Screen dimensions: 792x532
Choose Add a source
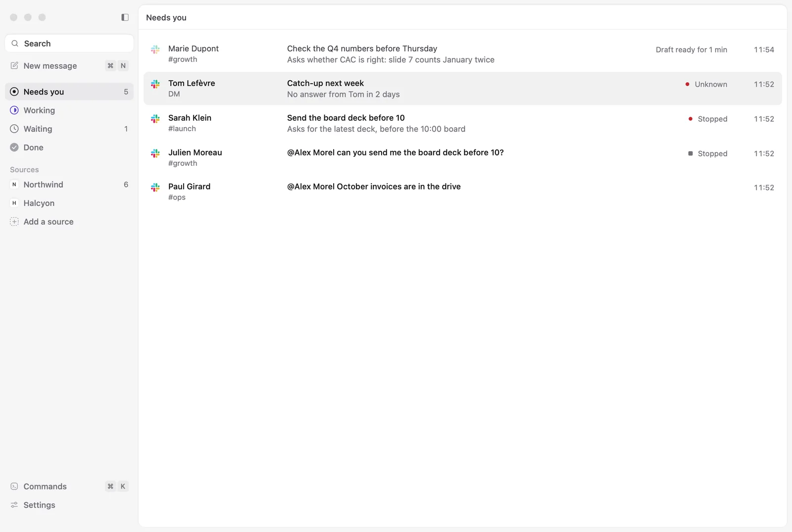pos(69,222)
